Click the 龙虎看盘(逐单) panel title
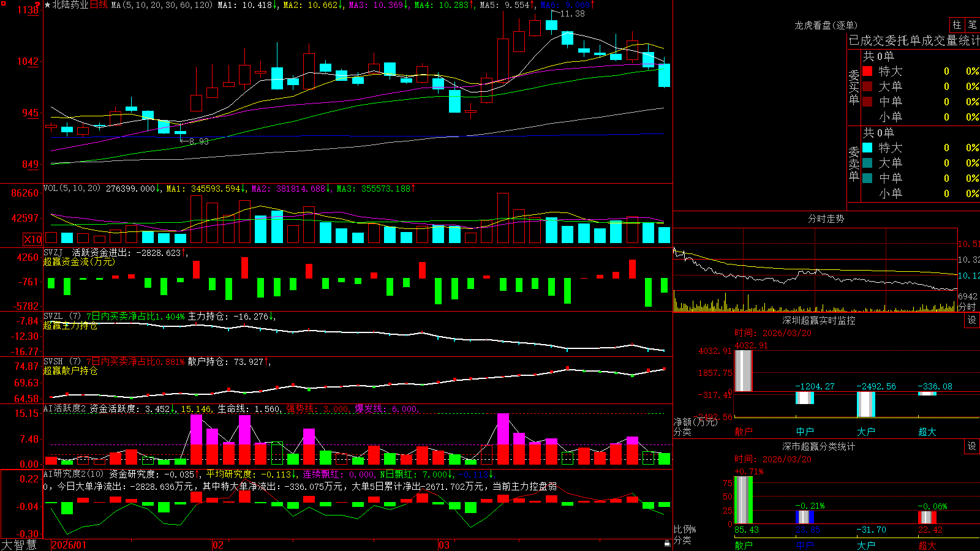This screenshot has width=980, height=551. tap(826, 25)
